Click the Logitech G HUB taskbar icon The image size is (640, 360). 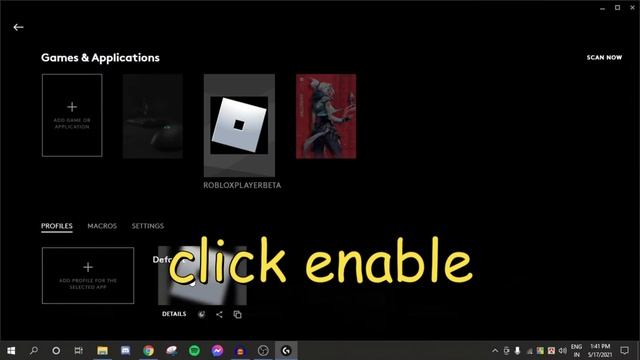coord(286,350)
